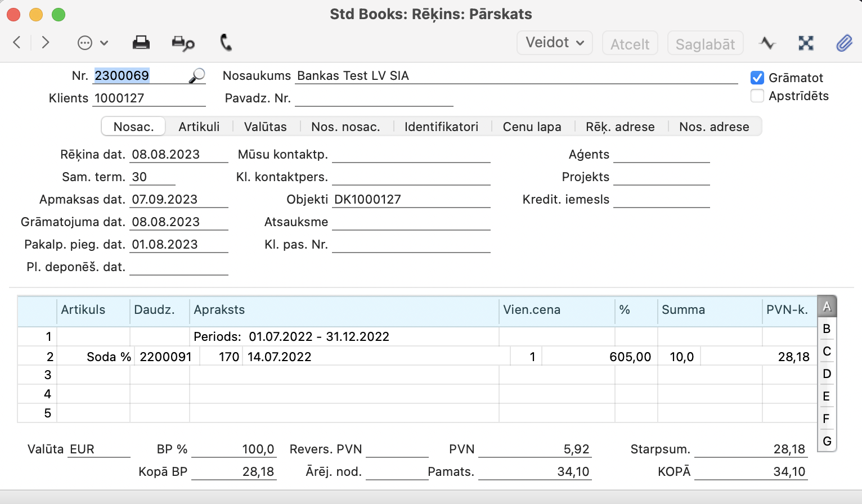Tick the Apstrīdēts checkbox

pyautogui.click(x=757, y=96)
